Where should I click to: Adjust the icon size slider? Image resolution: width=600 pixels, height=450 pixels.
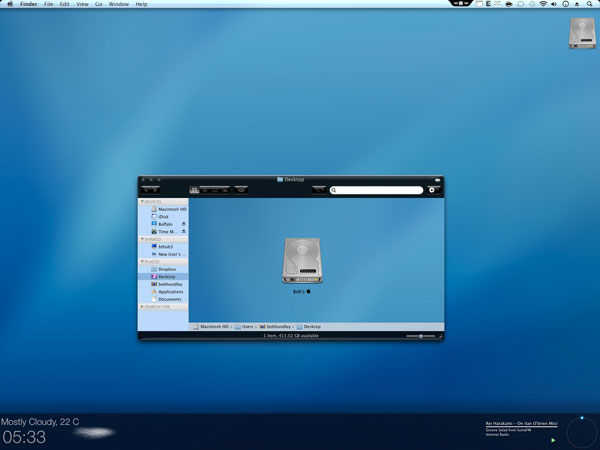point(421,336)
